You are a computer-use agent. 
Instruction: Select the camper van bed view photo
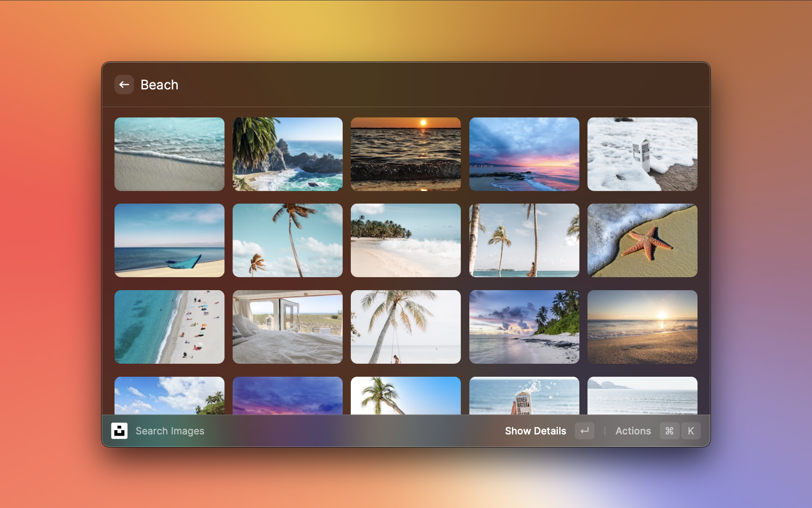point(287,327)
